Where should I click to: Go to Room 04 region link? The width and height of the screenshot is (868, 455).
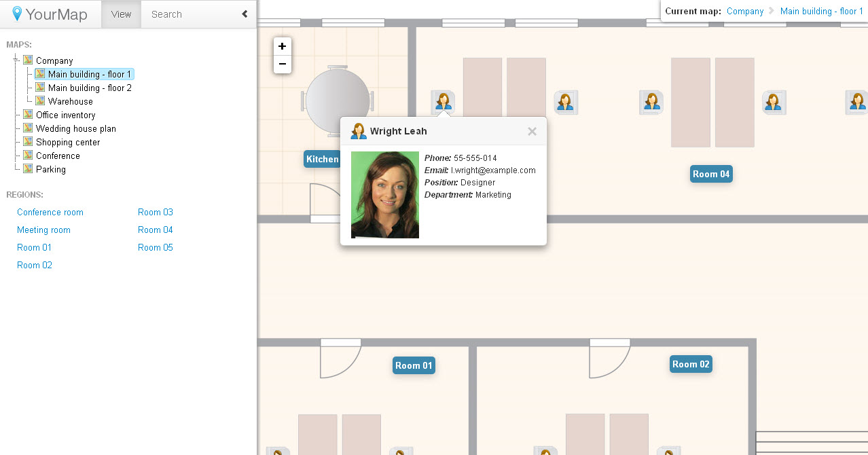pyautogui.click(x=156, y=230)
